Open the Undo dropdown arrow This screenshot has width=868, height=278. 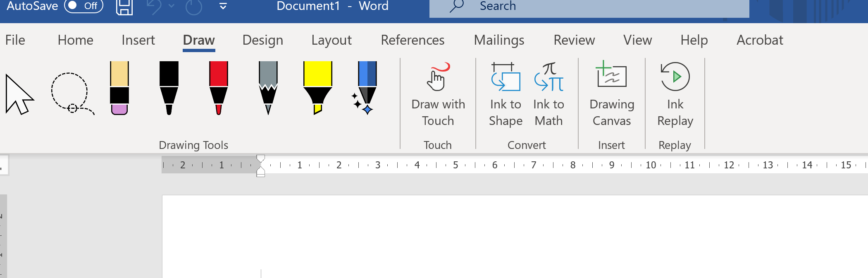172,6
